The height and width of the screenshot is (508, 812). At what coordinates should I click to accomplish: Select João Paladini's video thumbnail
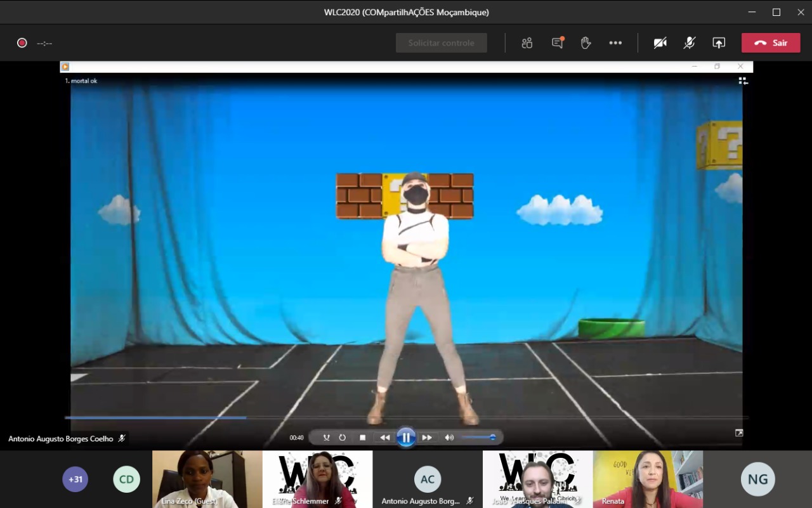point(538,479)
